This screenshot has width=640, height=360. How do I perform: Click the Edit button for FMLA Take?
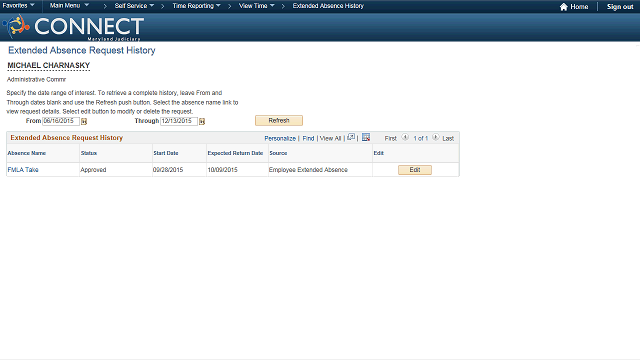click(415, 170)
